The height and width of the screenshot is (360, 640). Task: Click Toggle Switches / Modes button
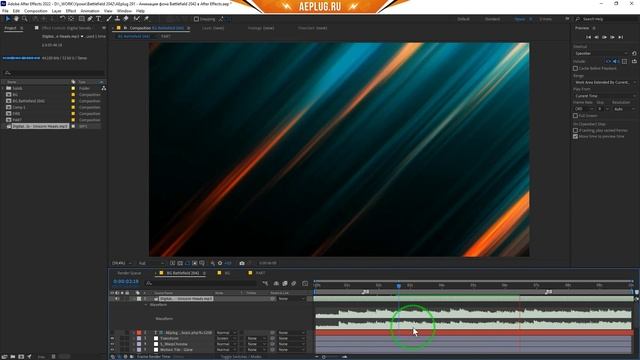(241, 357)
